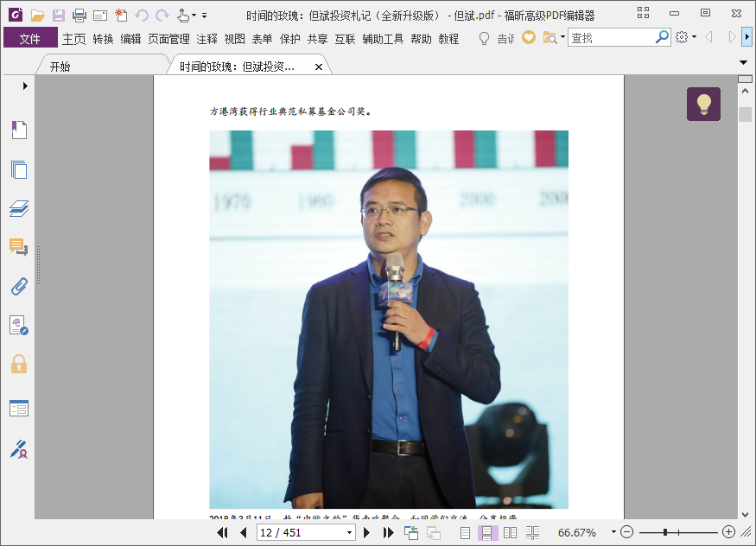Adjust the zoom slider handle

[665, 532]
